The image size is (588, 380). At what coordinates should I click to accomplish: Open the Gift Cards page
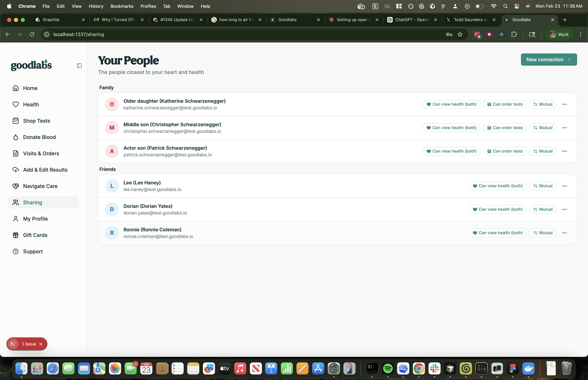[x=35, y=235]
